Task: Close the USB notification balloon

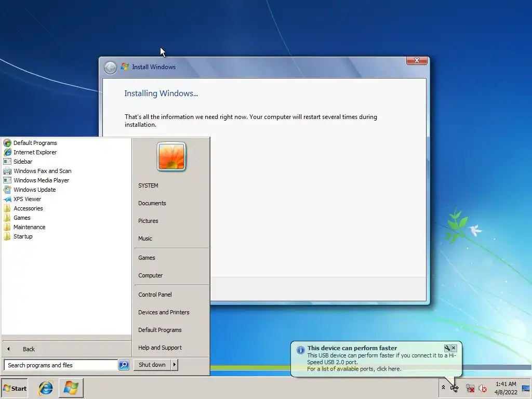Action: click(454, 348)
